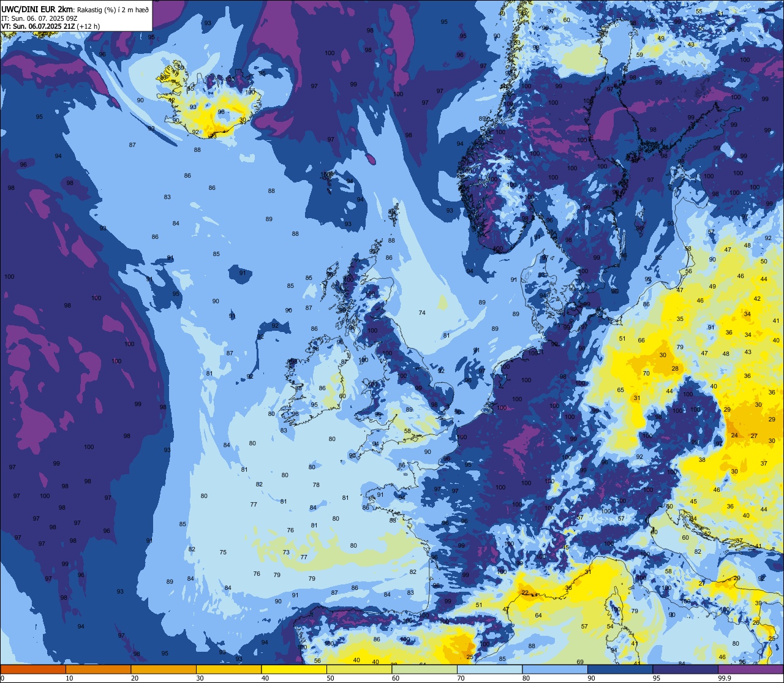Pick the yellow legend swatch between 40 and 50
The image size is (784, 683).
294,670
